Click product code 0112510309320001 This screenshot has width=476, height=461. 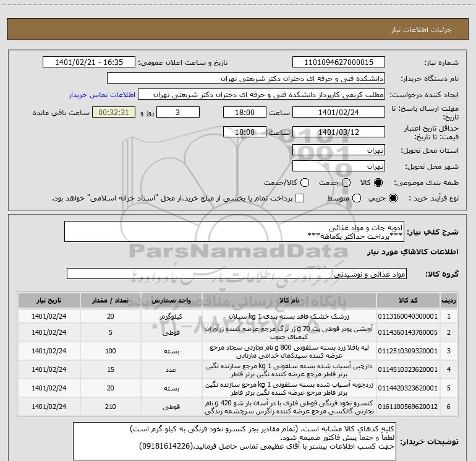408,351
